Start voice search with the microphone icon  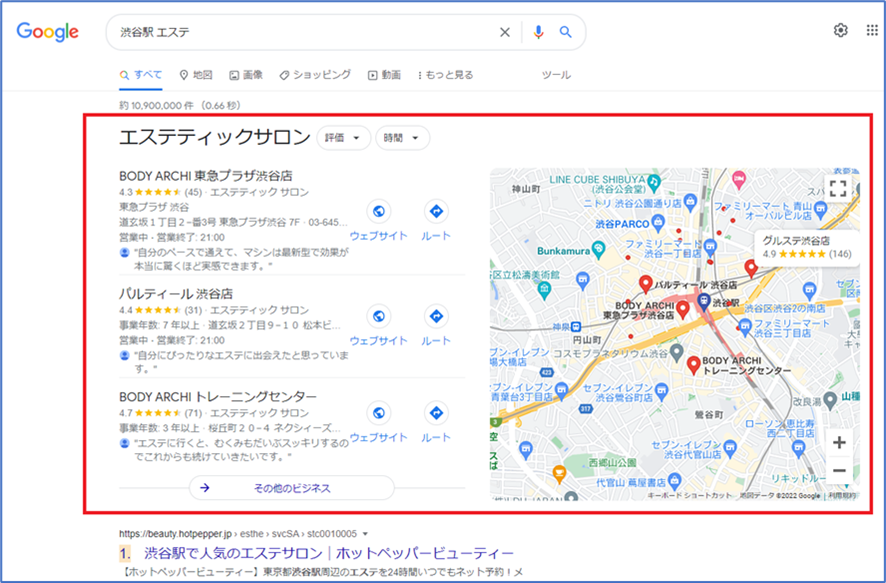click(x=538, y=32)
